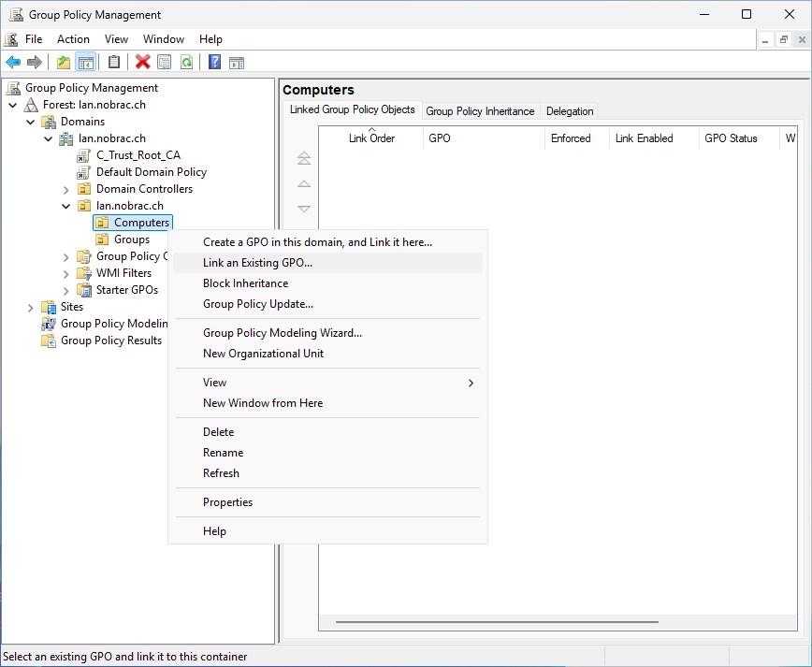
Task: Expand the Sites tree node
Action: point(31,308)
